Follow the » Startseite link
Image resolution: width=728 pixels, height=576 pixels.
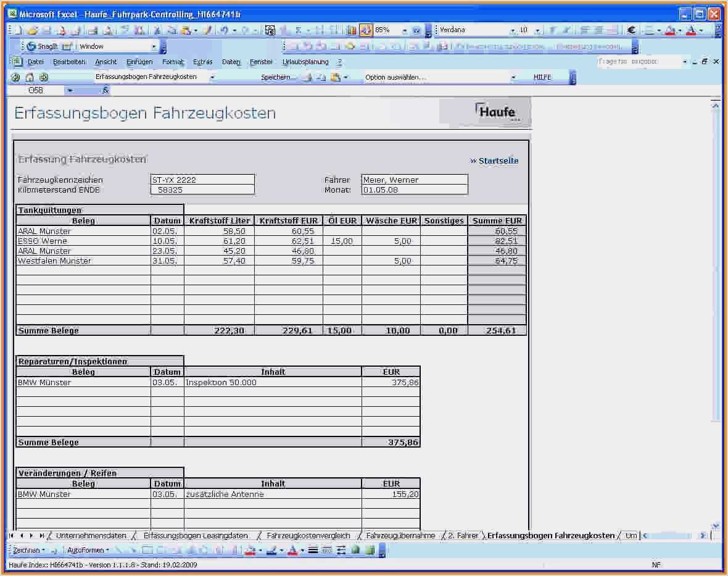pyautogui.click(x=494, y=161)
